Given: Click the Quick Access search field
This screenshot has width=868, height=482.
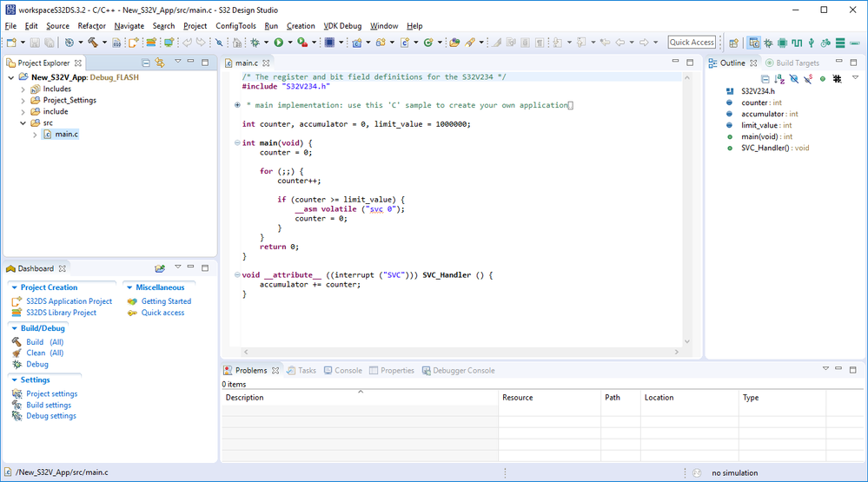Looking at the screenshot, I should pyautogui.click(x=692, y=42).
